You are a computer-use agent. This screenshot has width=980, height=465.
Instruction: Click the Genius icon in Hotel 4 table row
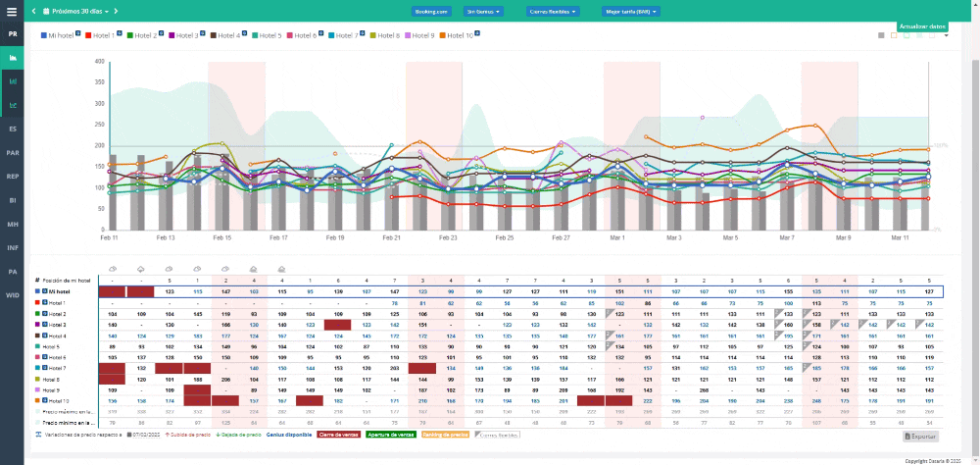(44, 336)
